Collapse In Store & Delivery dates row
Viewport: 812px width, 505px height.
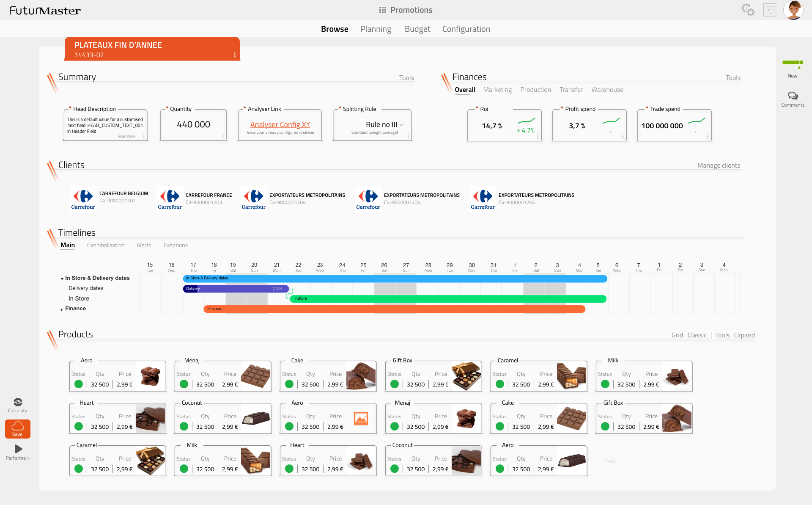coord(62,278)
